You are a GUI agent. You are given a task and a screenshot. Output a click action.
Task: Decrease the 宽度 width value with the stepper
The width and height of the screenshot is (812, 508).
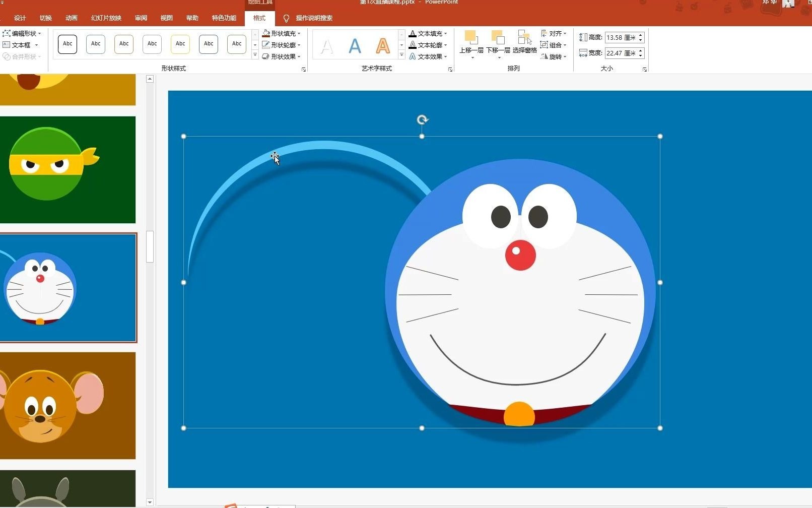[x=641, y=55]
